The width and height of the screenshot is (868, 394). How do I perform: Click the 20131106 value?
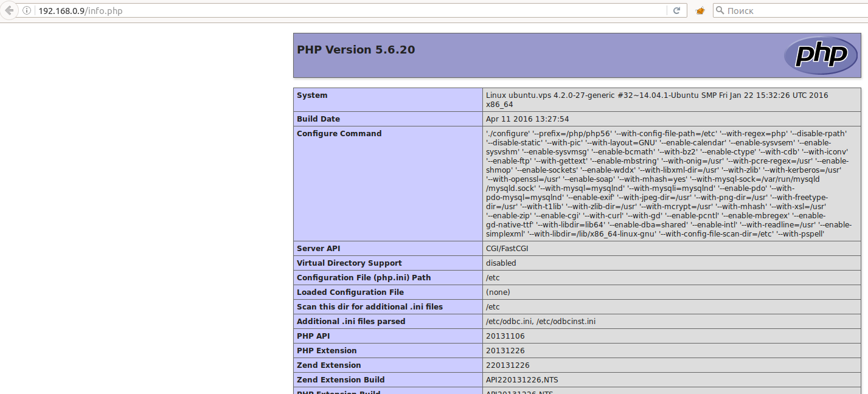tap(505, 336)
